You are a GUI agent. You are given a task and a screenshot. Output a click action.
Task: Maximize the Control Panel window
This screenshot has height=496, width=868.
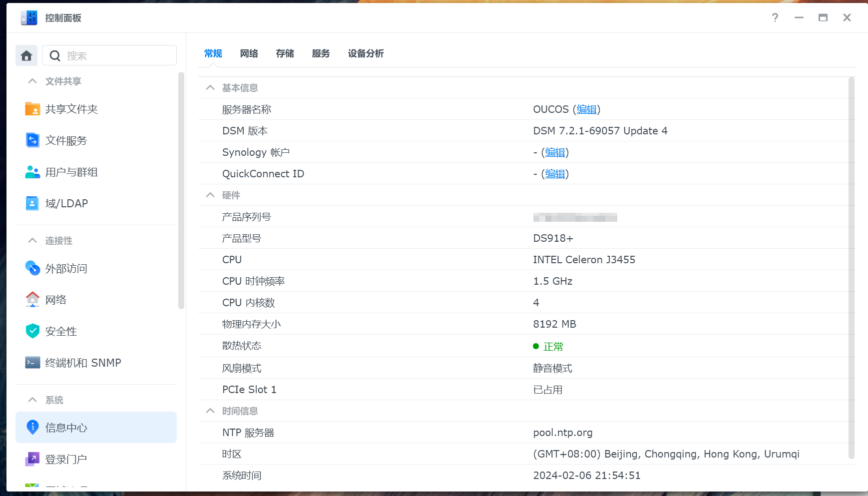coord(823,18)
